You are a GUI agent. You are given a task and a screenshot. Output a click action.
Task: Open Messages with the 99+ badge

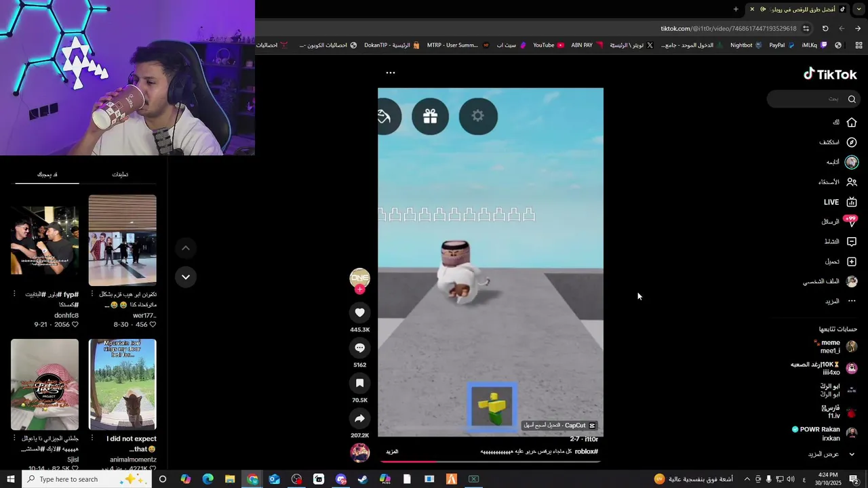pos(852,222)
